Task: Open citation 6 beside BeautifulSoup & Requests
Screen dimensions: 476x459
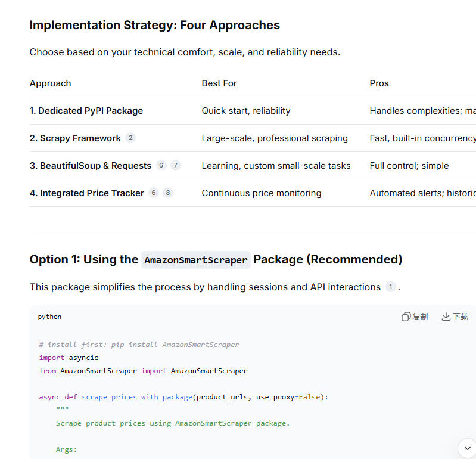Action: coord(161,165)
